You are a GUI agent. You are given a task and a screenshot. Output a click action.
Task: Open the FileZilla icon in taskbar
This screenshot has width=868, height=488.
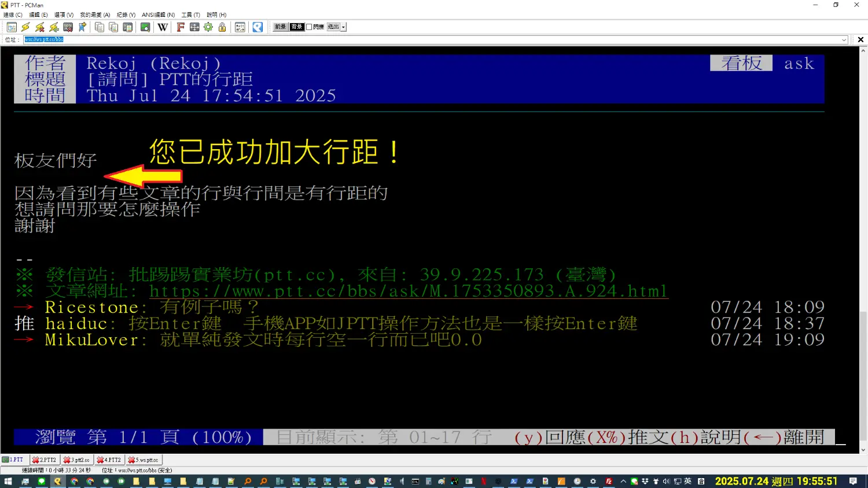(609, 481)
